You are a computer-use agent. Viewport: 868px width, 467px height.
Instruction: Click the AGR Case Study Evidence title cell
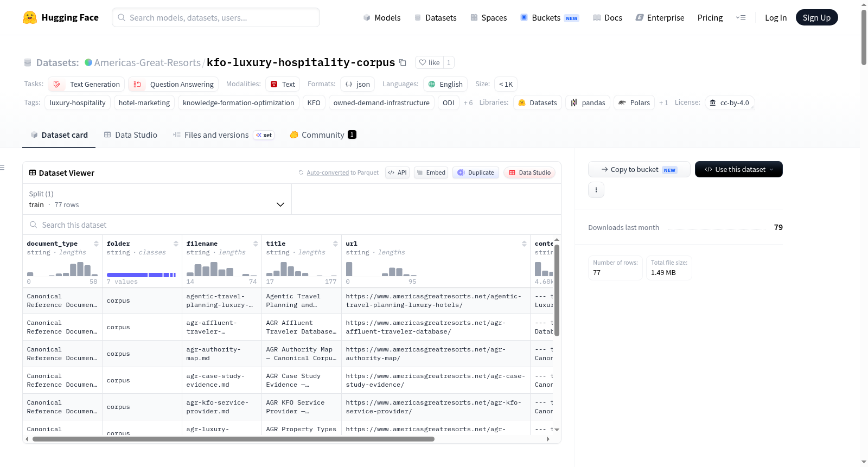pos(302,380)
